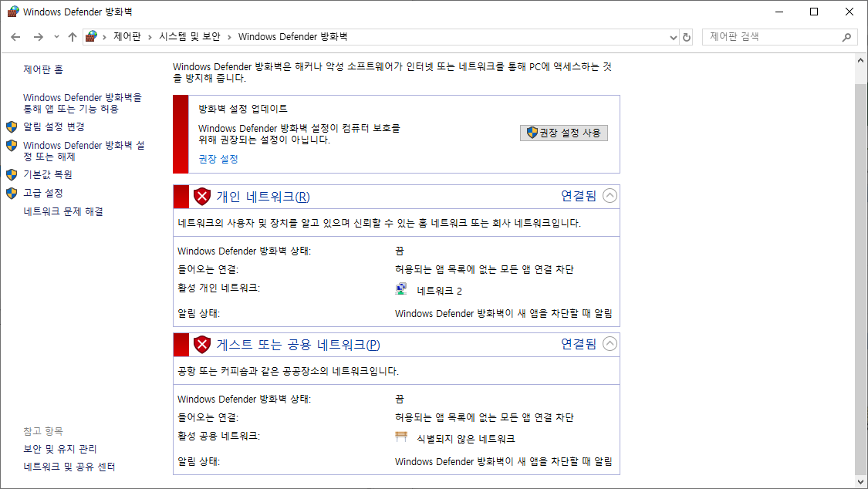Image resolution: width=868 pixels, height=489 pixels.
Task: Open 제어판 홈 link
Action: click(43, 69)
